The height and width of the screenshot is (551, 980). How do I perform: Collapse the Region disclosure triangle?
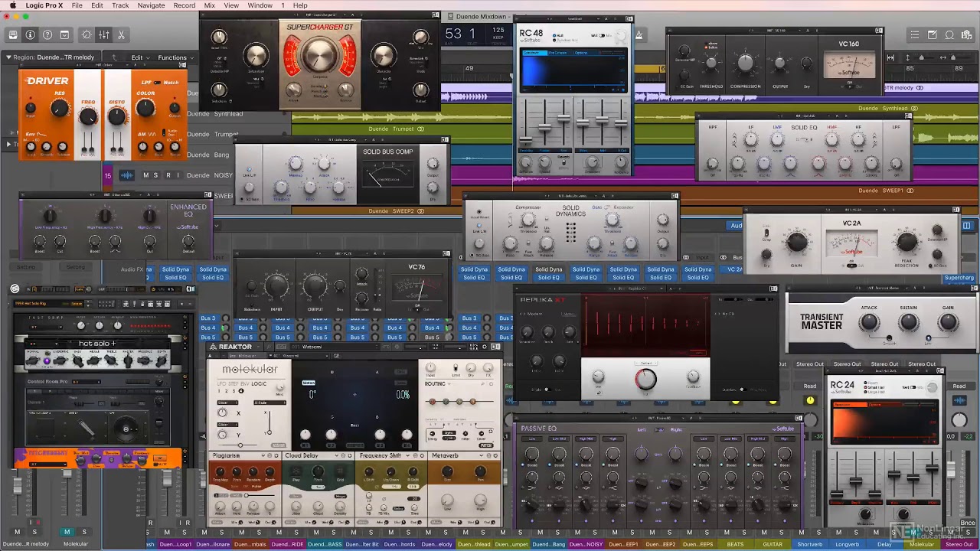coord(8,57)
